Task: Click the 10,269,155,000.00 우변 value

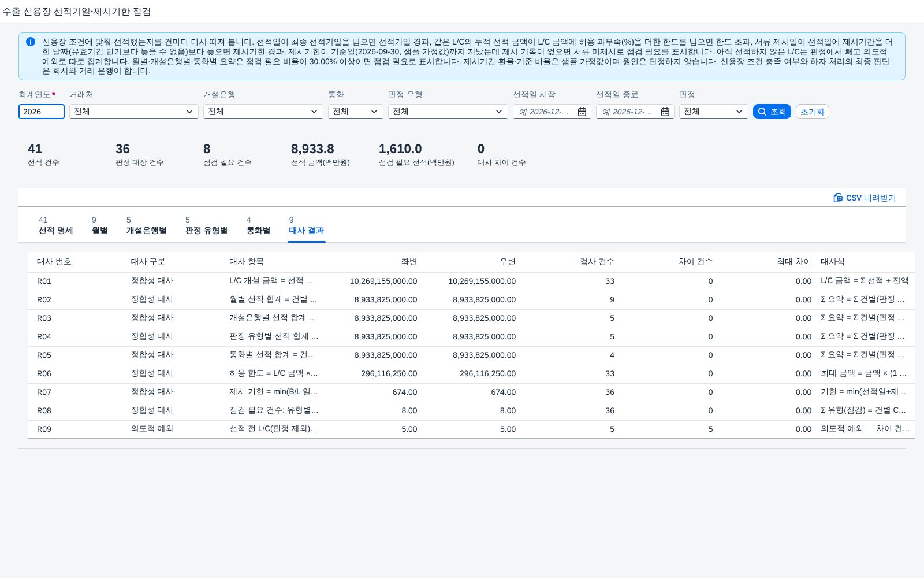Action: tap(482, 281)
